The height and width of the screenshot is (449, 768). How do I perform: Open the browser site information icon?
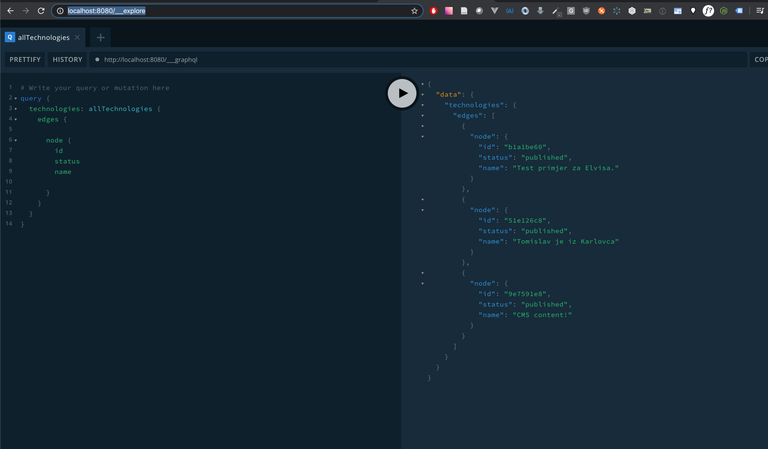click(x=60, y=11)
